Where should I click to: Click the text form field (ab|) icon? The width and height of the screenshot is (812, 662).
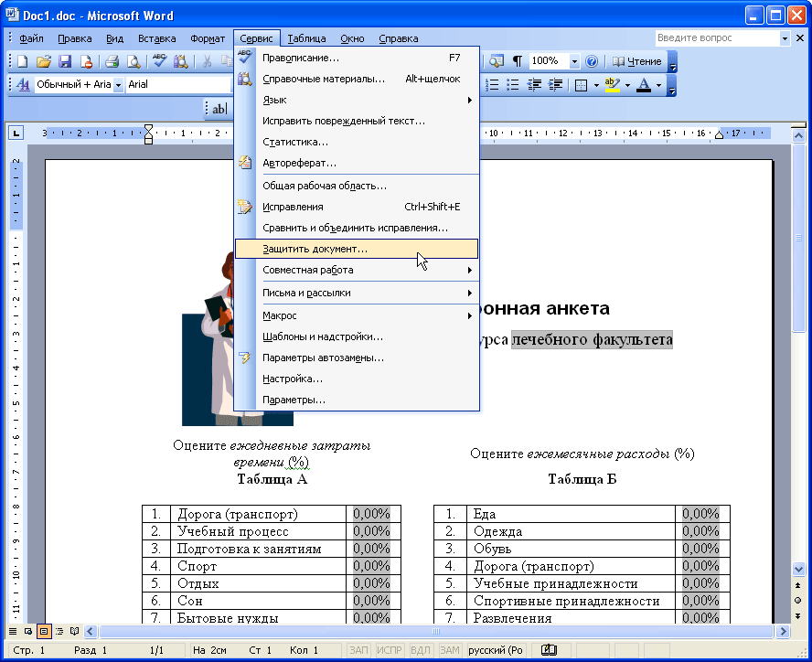(x=219, y=109)
